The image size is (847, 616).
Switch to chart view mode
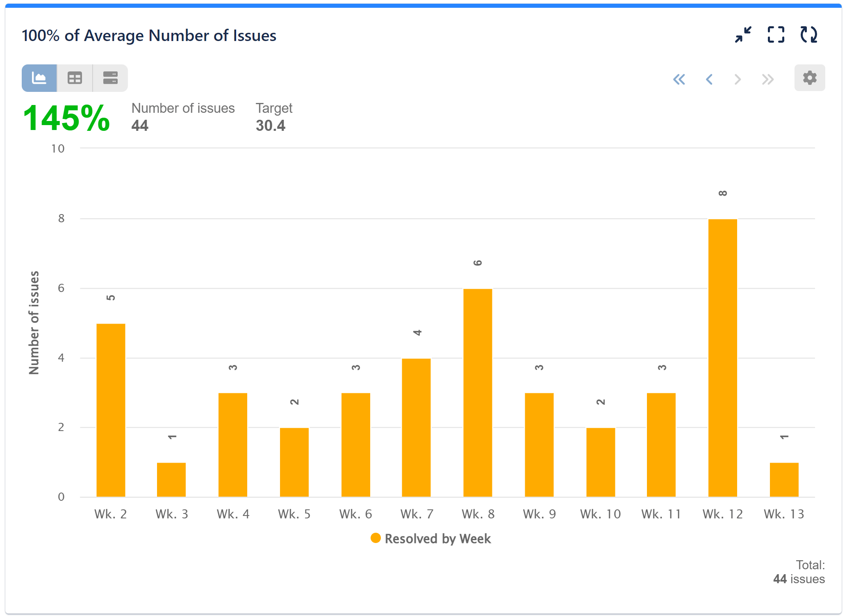(x=39, y=78)
